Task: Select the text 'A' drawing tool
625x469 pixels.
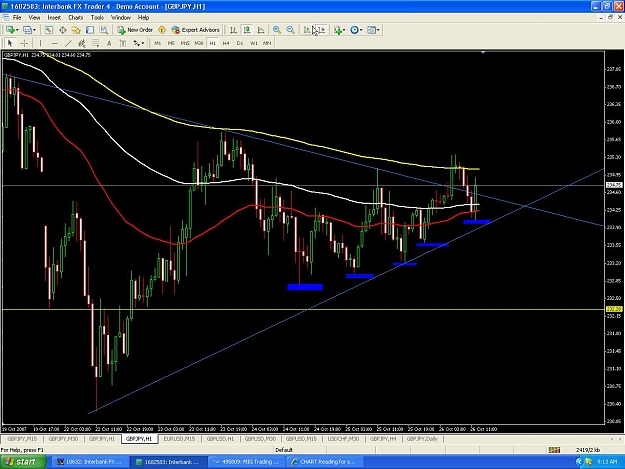Action: click(109, 43)
